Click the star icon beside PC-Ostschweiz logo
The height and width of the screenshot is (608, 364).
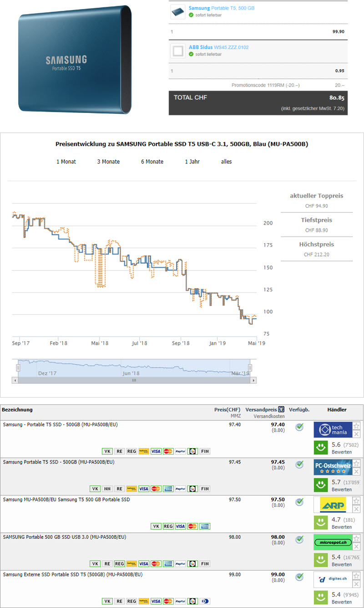tap(356, 463)
